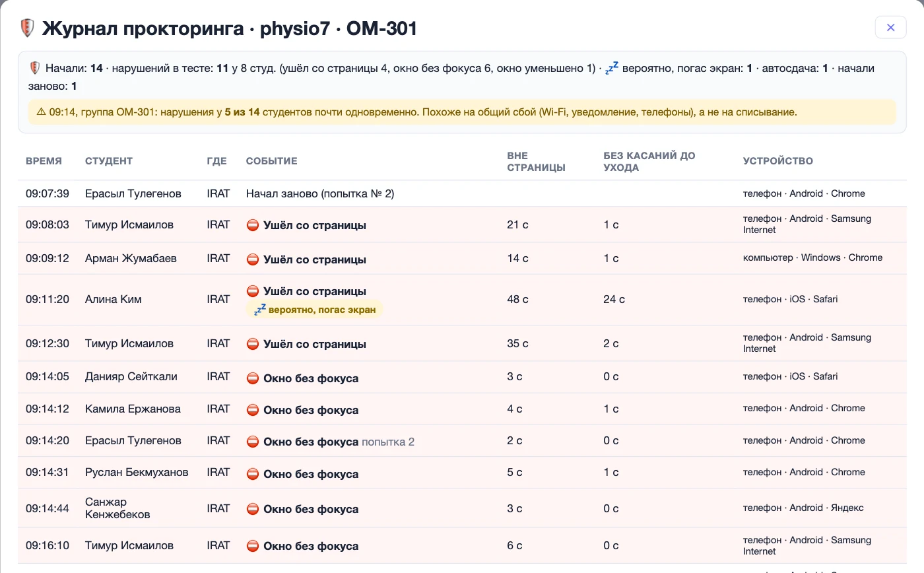The image size is (924, 573).
Task: Click the IRAT cell in Камила Ержанова's row
Action: click(218, 409)
